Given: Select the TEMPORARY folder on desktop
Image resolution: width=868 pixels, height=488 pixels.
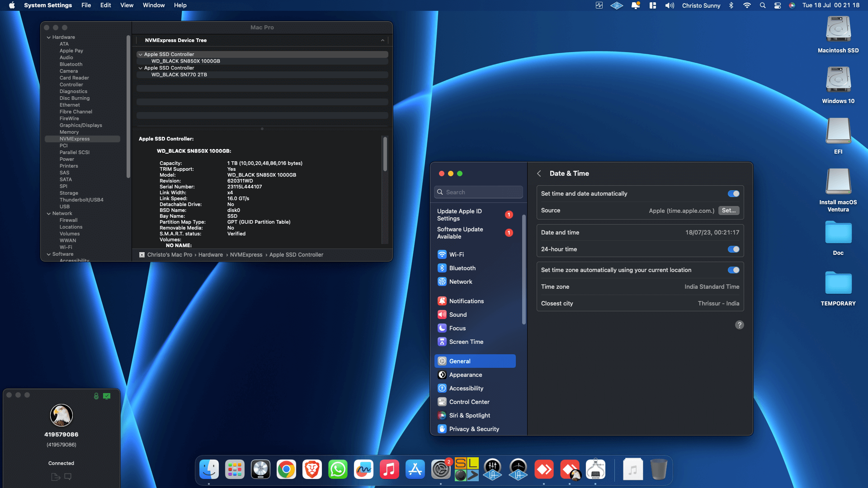Looking at the screenshot, I should [x=838, y=288].
